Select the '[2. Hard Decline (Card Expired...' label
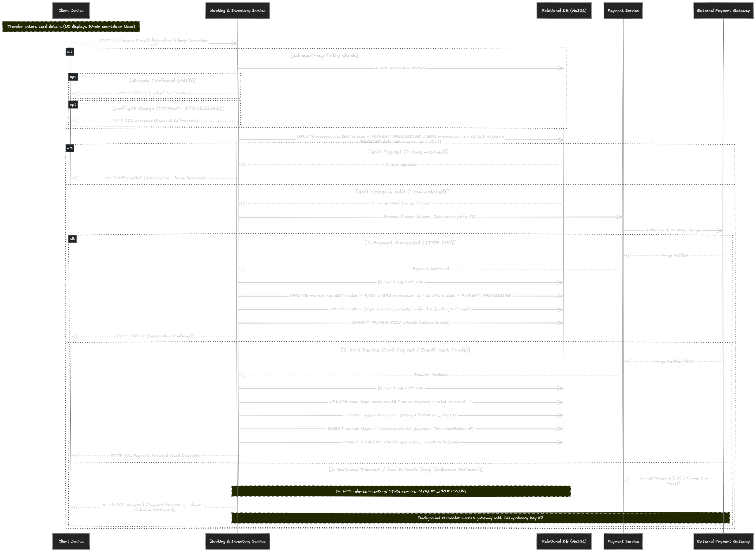756x552 pixels. pos(405,350)
